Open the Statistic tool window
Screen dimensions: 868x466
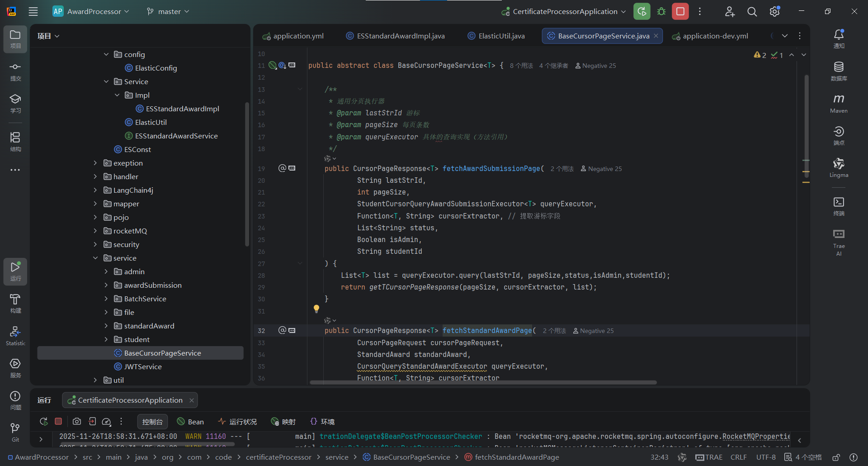pos(15,336)
